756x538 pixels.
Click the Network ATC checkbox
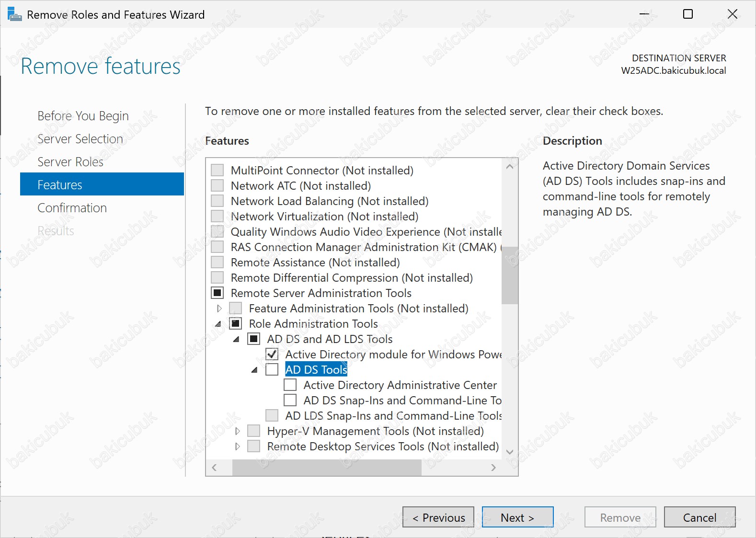(x=218, y=186)
